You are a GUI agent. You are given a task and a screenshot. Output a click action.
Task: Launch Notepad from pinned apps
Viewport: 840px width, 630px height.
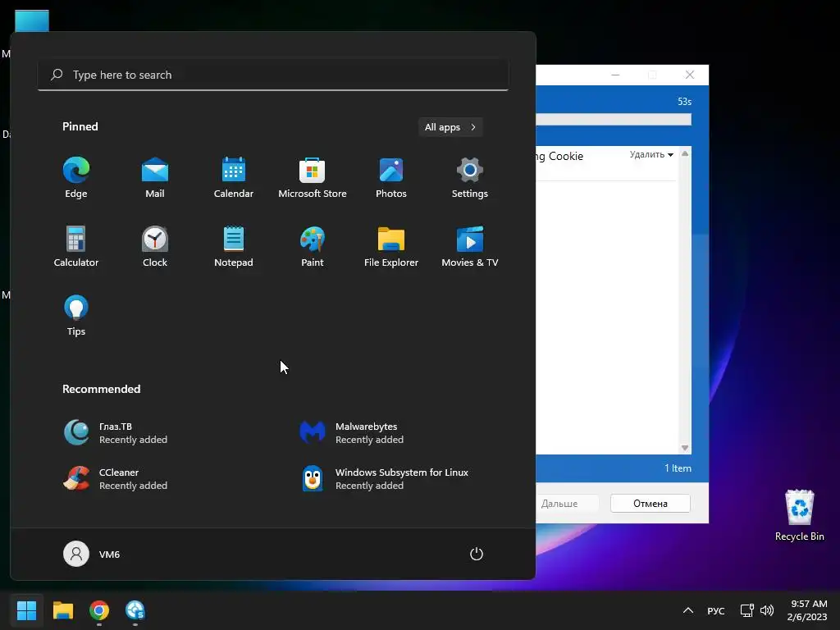(x=234, y=246)
